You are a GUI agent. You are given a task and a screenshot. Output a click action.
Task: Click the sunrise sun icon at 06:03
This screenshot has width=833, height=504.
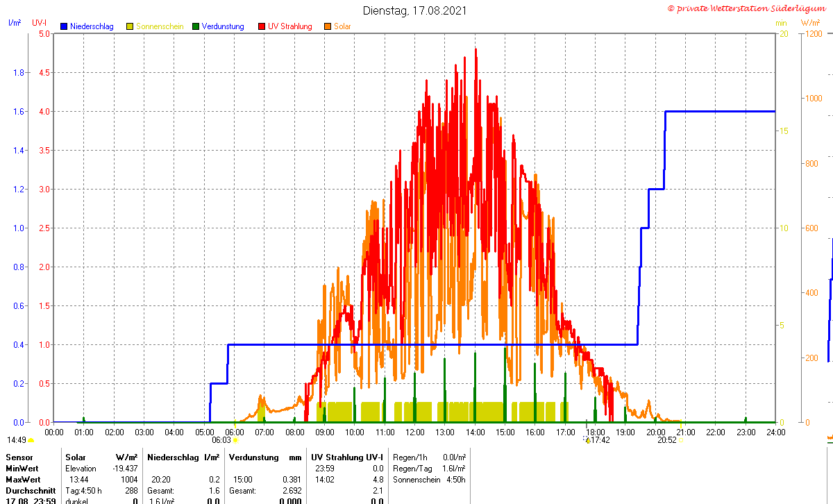tap(235, 440)
